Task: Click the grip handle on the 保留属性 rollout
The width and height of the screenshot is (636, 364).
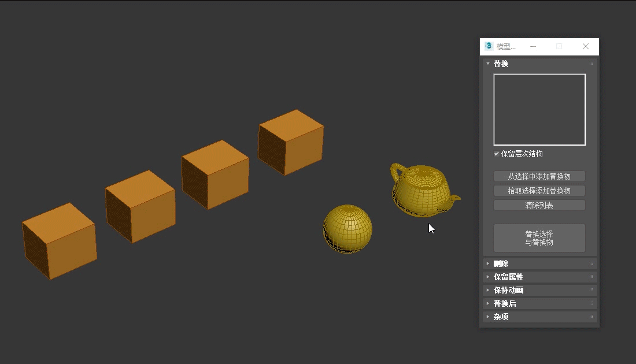Action: point(591,277)
